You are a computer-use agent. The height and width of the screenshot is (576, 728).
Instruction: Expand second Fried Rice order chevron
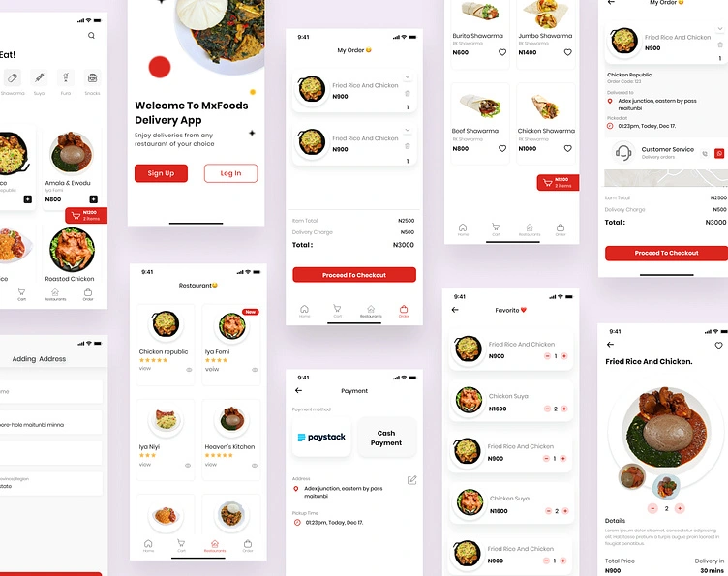pos(408,130)
